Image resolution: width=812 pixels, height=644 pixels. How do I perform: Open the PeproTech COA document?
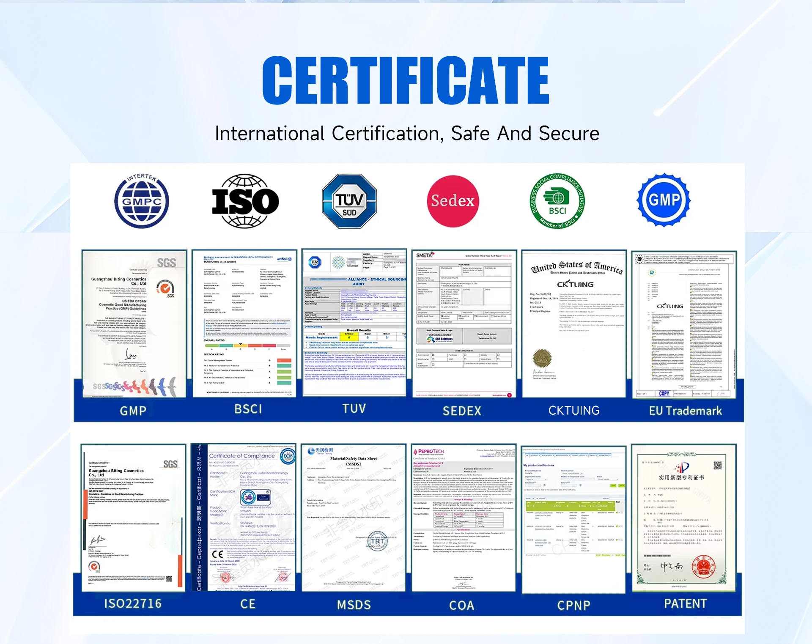point(464,518)
